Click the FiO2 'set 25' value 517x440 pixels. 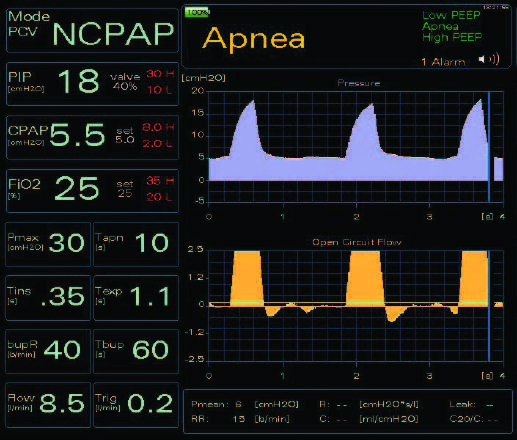(x=125, y=189)
